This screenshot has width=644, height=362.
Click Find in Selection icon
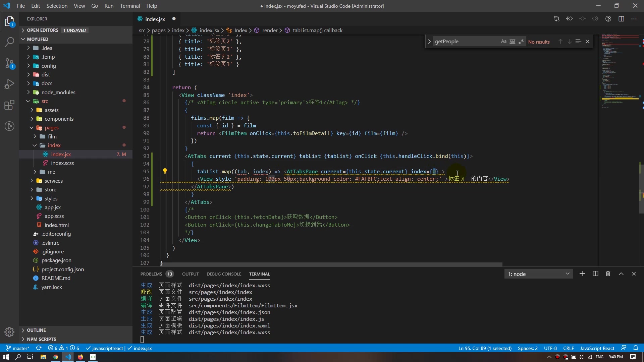(578, 42)
